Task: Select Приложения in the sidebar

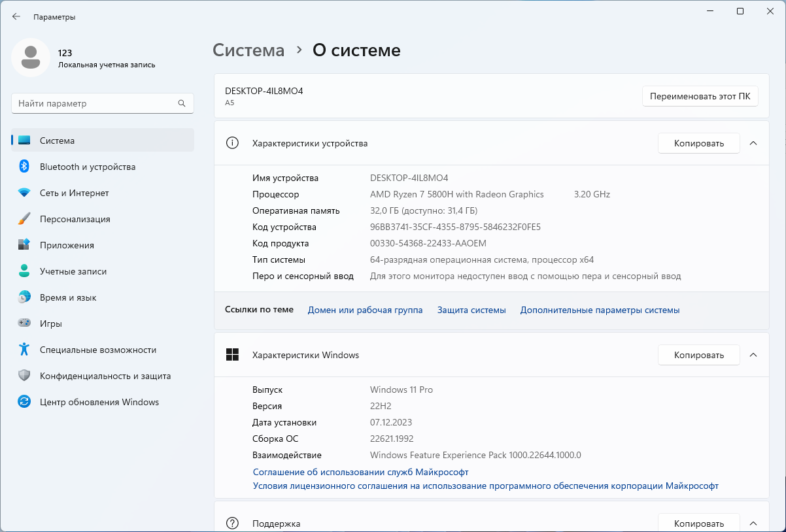Action: (x=103, y=245)
